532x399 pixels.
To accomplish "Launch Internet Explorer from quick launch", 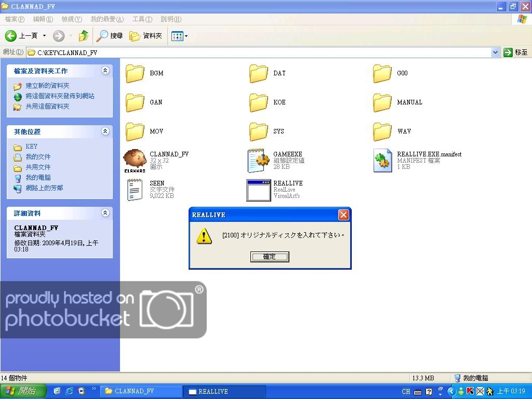I will (x=69, y=391).
